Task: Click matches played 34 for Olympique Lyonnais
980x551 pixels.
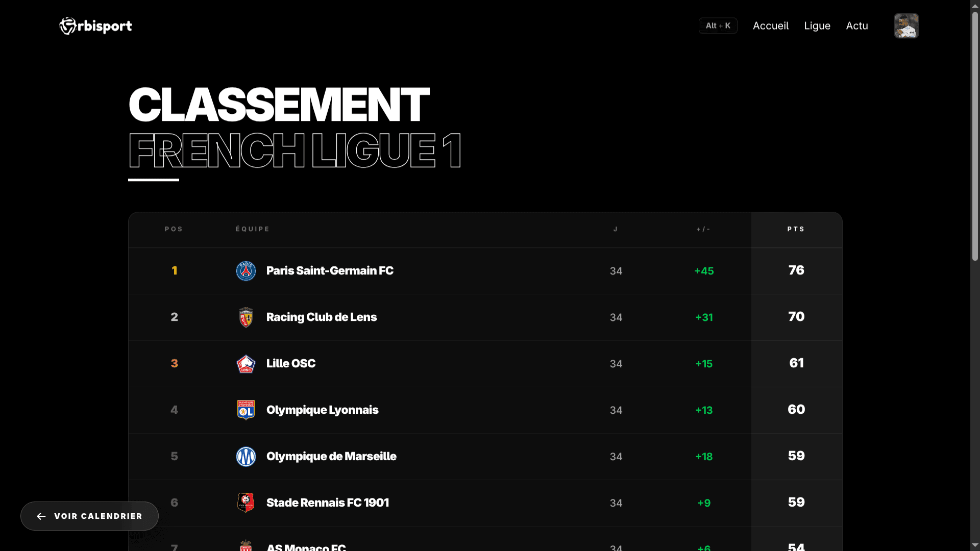Action: (616, 411)
